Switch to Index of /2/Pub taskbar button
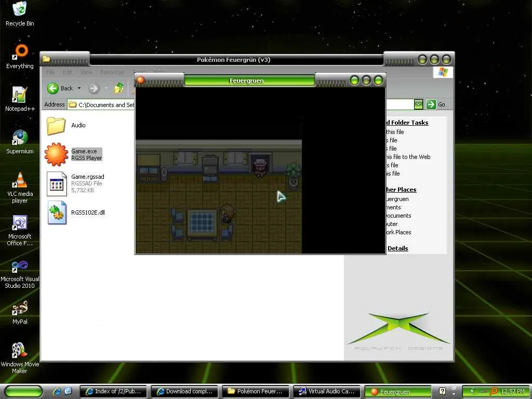532x399 pixels. click(113, 392)
